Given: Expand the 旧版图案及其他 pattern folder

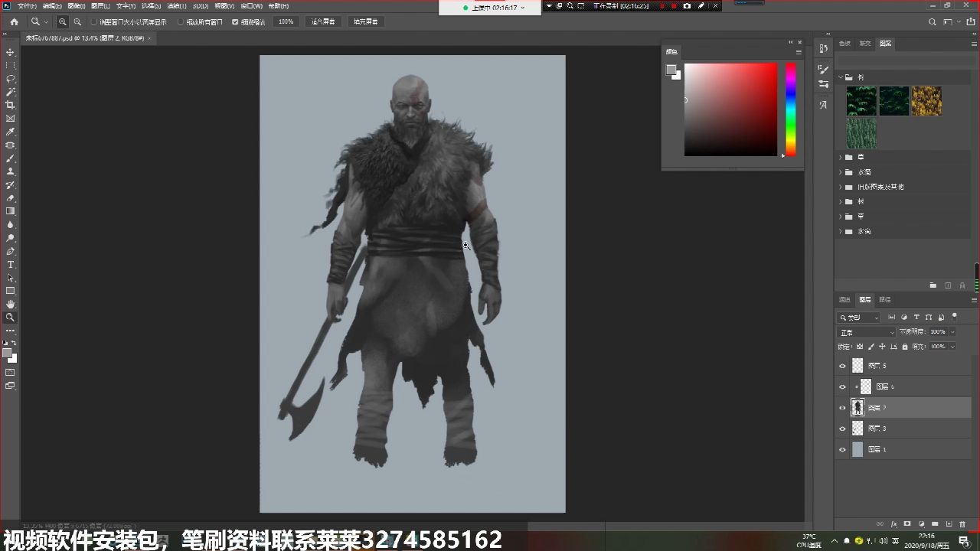Looking at the screenshot, I should coord(841,187).
